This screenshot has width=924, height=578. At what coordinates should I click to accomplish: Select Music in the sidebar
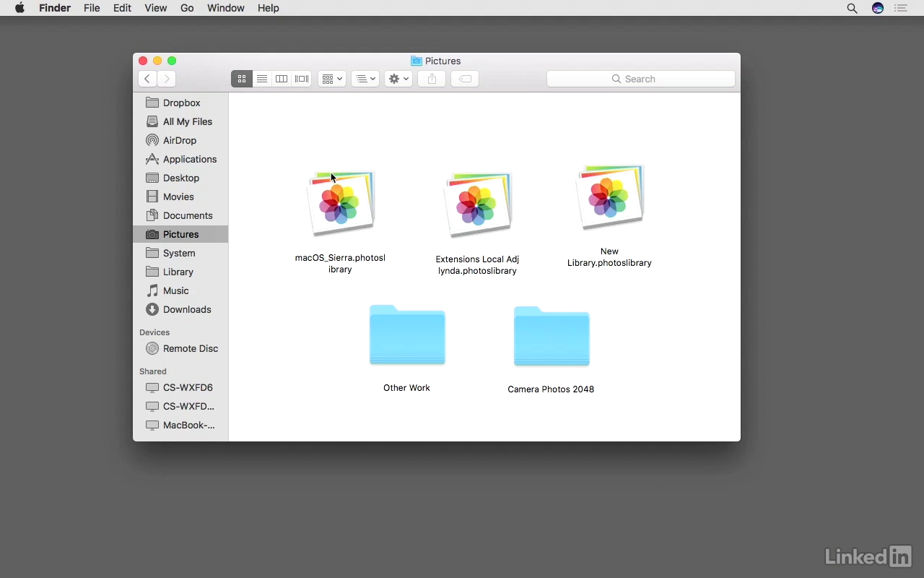(180, 290)
